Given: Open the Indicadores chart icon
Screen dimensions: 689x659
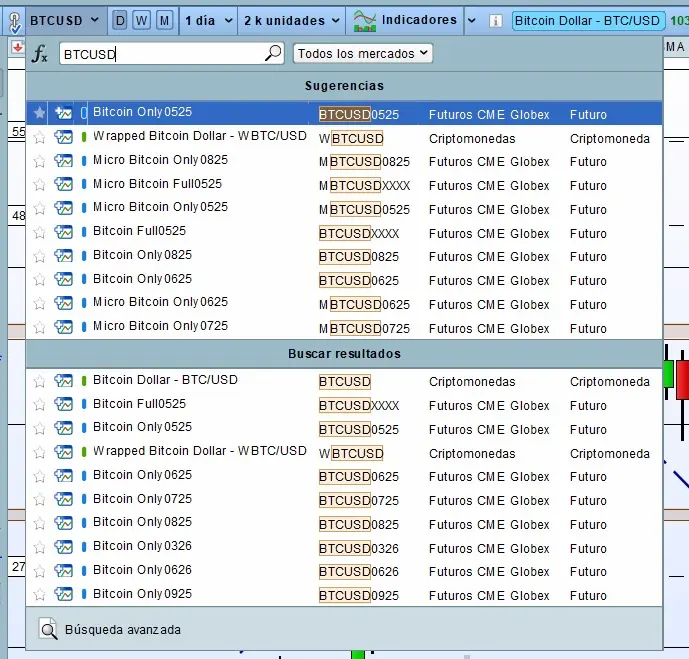Looking at the screenshot, I should [365, 20].
